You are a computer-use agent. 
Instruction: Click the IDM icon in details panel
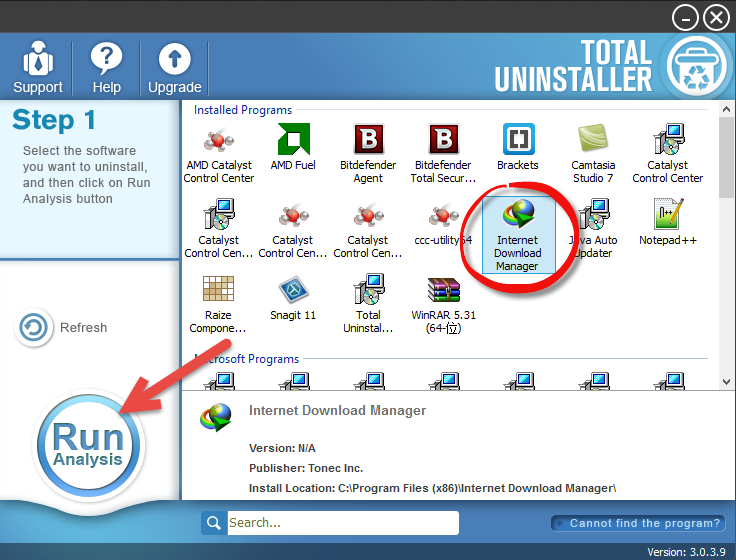click(x=216, y=417)
